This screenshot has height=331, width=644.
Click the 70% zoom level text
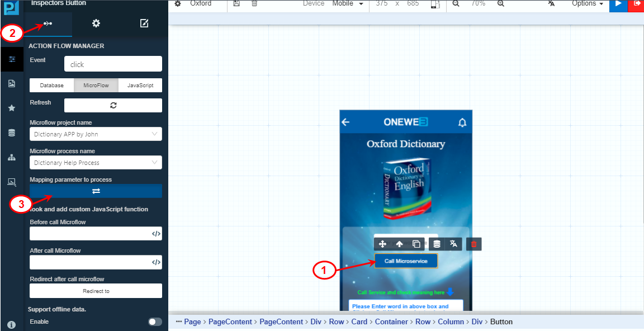[x=478, y=3]
